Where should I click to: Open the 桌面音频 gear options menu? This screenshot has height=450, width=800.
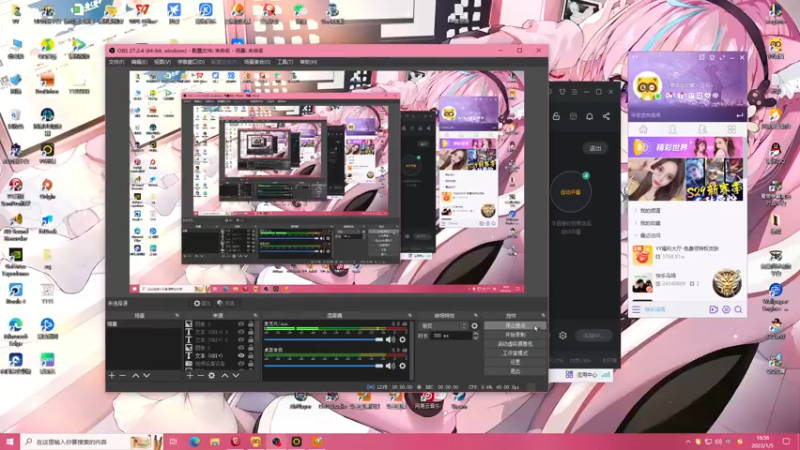click(403, 366)
